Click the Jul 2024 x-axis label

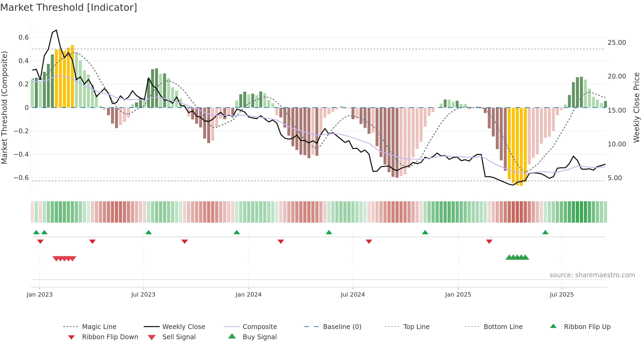353,295
